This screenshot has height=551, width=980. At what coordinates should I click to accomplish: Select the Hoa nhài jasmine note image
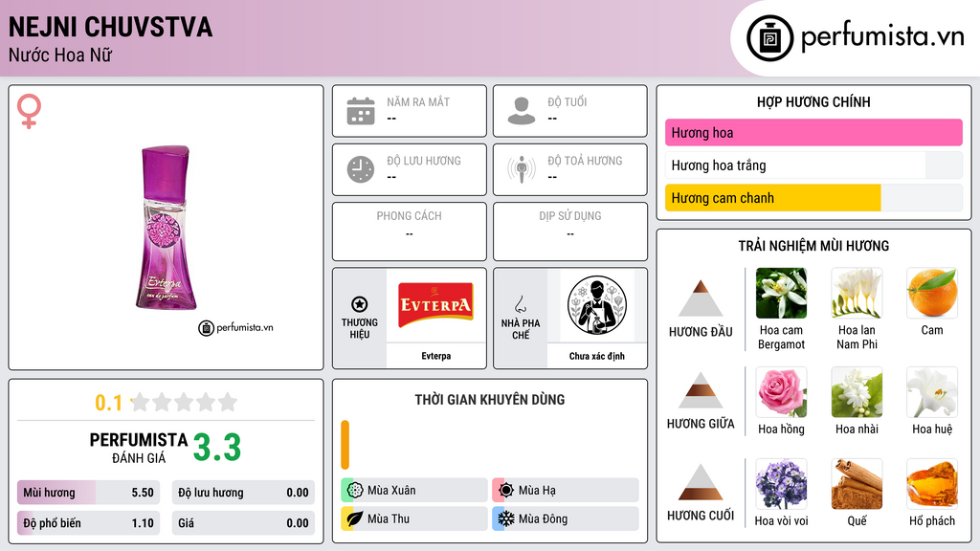(857, 392)
